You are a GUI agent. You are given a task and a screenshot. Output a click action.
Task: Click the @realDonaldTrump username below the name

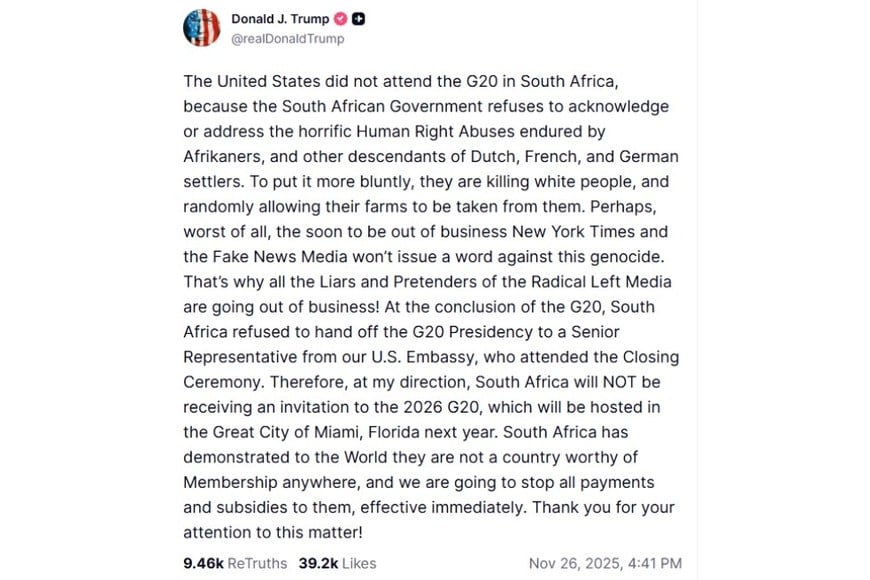click(x=288, y=39)
